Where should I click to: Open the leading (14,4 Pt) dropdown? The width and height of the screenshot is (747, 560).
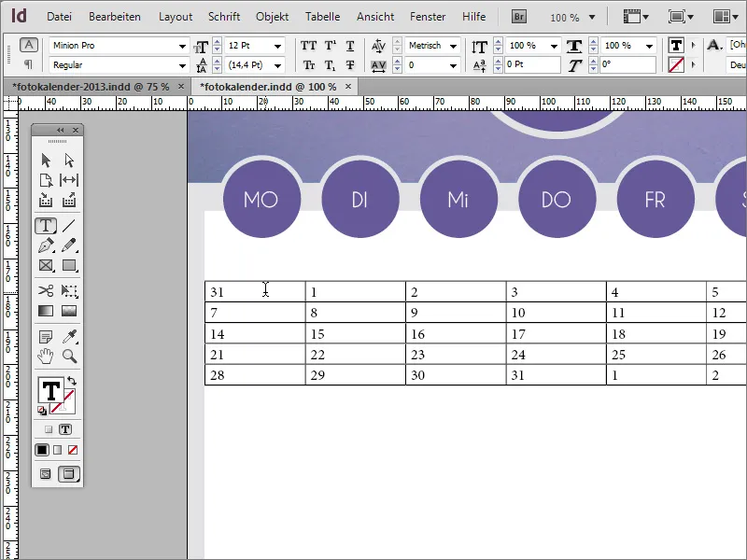277,65
